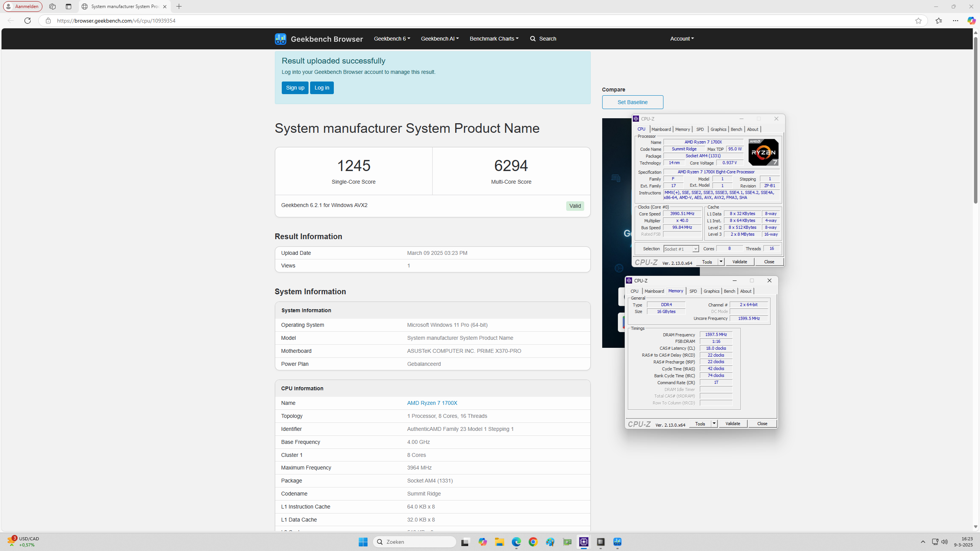Click Validate in upper CPU-Z window
Screen dimensions: 980x551
(740, 262)
